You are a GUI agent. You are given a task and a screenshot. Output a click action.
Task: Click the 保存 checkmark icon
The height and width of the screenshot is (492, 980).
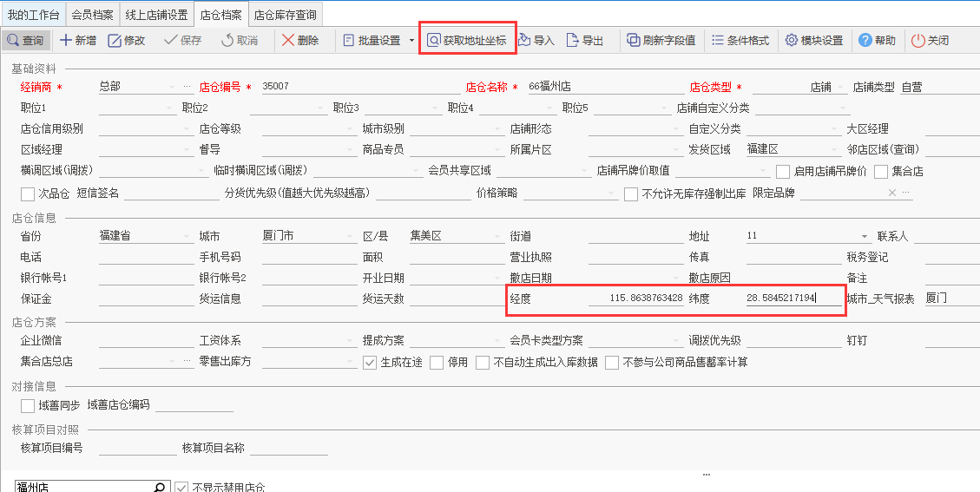170,41
